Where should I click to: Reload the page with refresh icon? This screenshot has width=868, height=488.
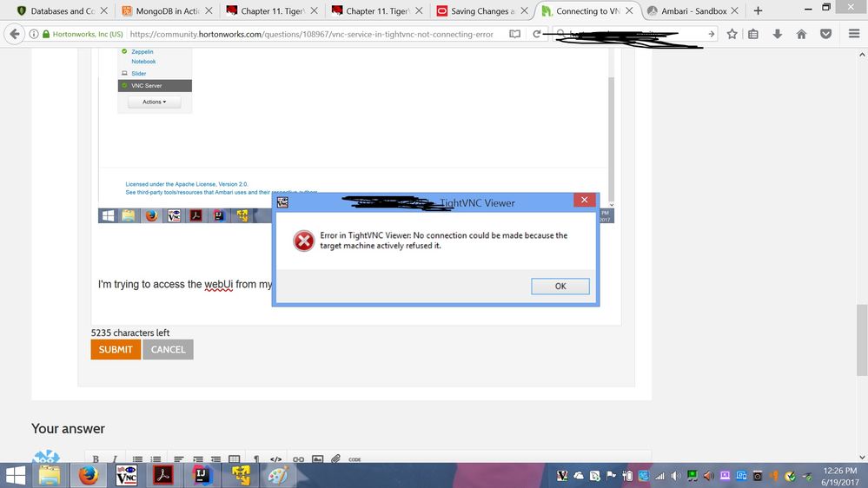[x=536, y=34]
